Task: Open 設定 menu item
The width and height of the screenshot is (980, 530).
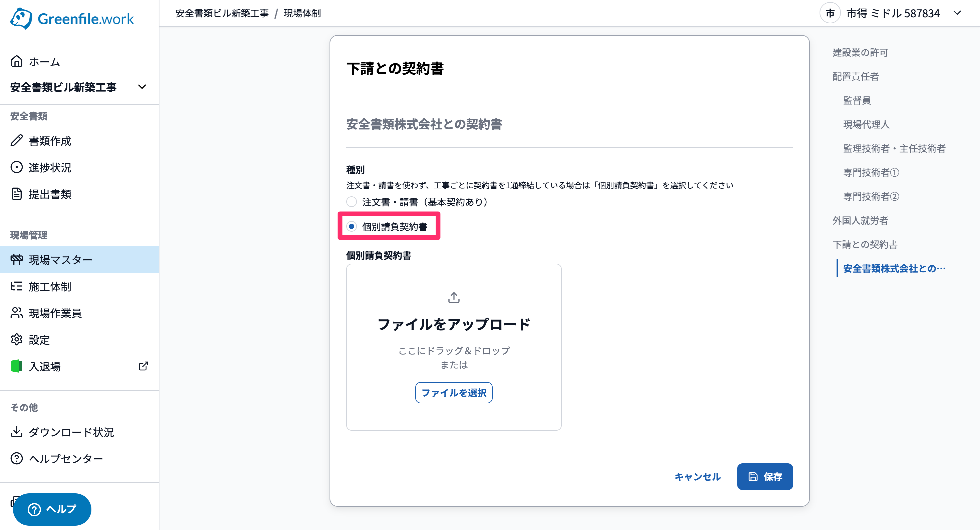Action: click(79, 340)
